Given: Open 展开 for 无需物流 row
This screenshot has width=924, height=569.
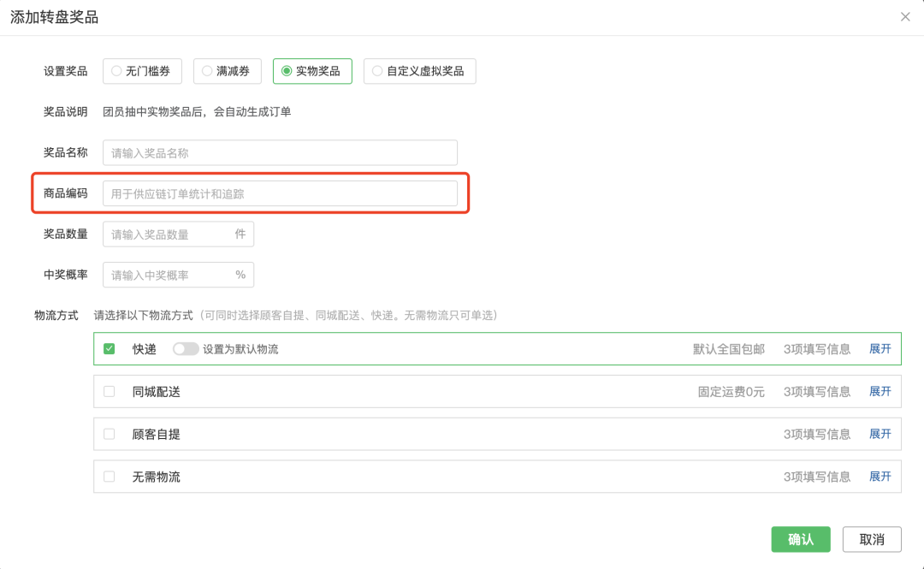Looking at the screenshot, I should point(880,477).
